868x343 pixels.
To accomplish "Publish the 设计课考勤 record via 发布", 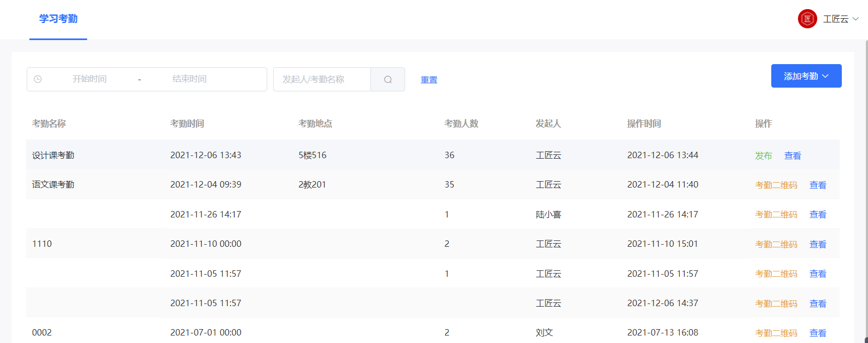I will coord(763,155).
